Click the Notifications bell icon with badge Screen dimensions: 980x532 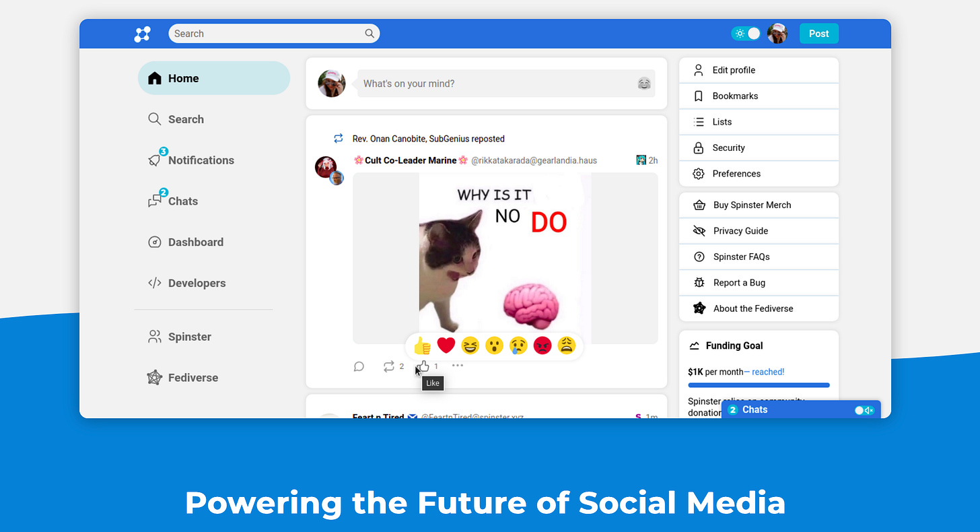point(155,159)
